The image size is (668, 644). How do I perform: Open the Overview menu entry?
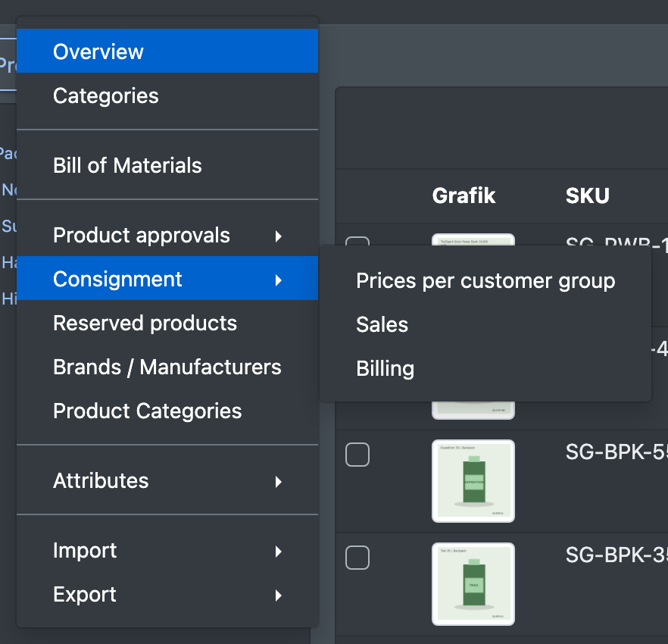(167, 52)
